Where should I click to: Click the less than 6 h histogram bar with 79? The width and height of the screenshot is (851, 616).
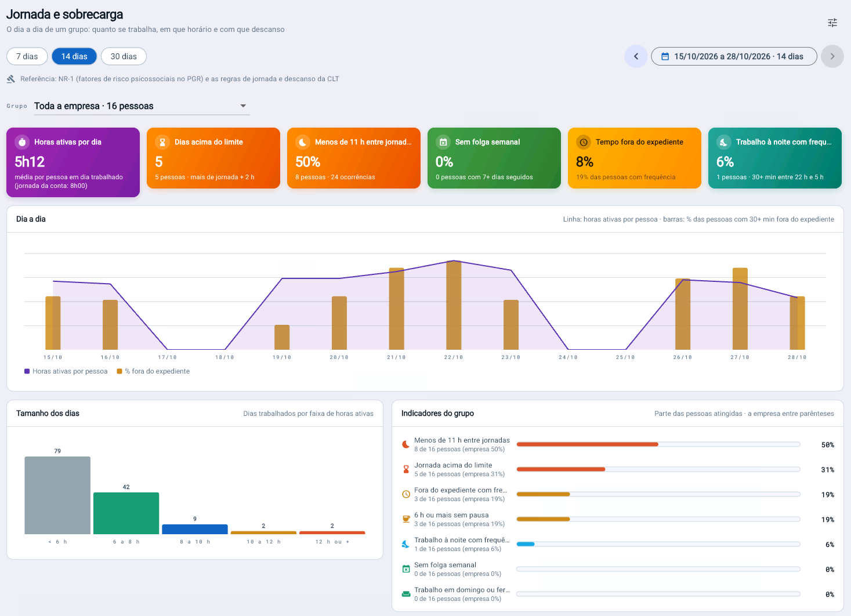pyautogui.click(x=57, y=495)
